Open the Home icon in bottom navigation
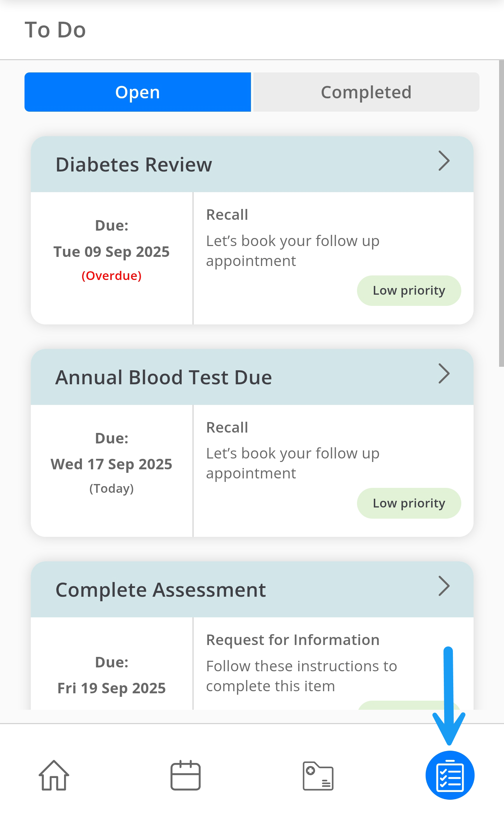The width and height of the screenshot is (504, 813). click(x=54, y=775)
